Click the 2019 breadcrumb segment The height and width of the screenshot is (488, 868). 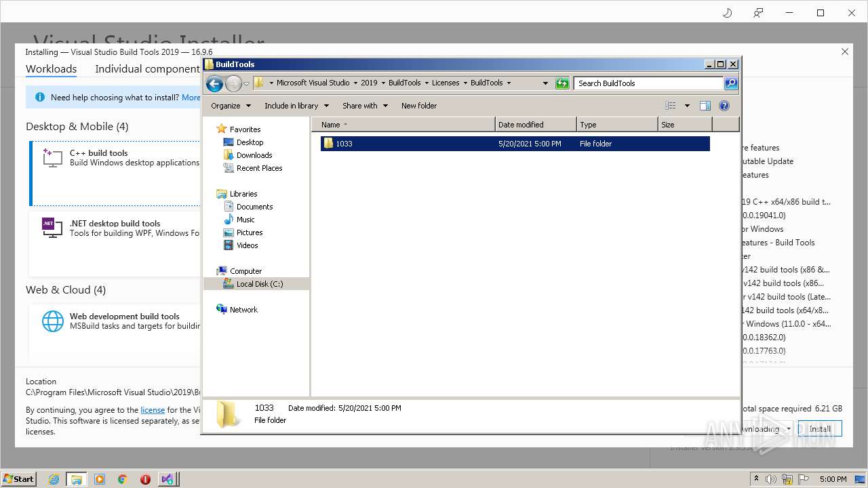coord(369,83)
